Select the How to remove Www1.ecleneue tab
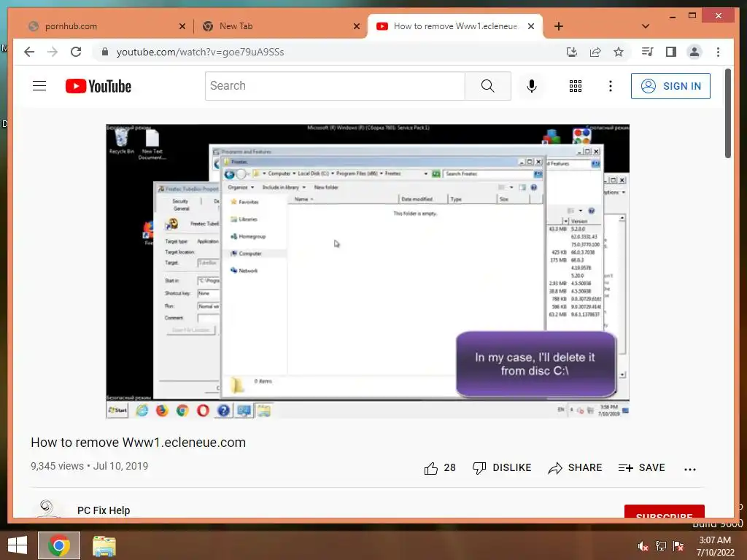 coord(455,26)
